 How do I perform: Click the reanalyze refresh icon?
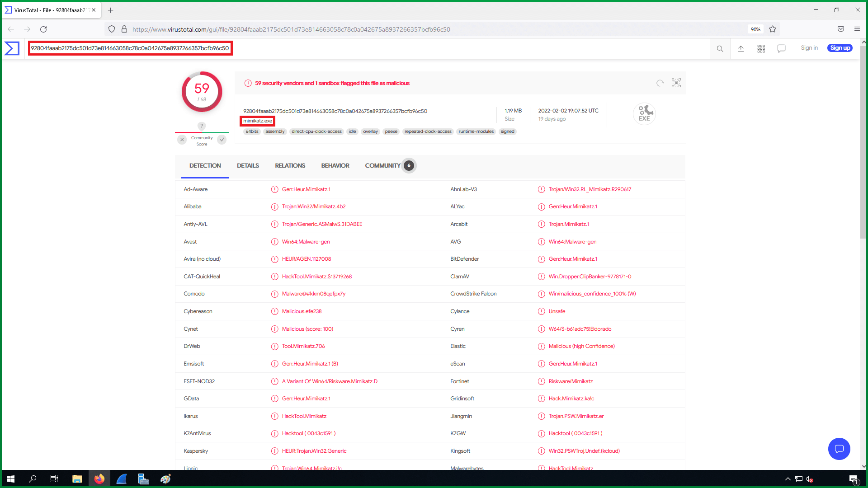660,83
